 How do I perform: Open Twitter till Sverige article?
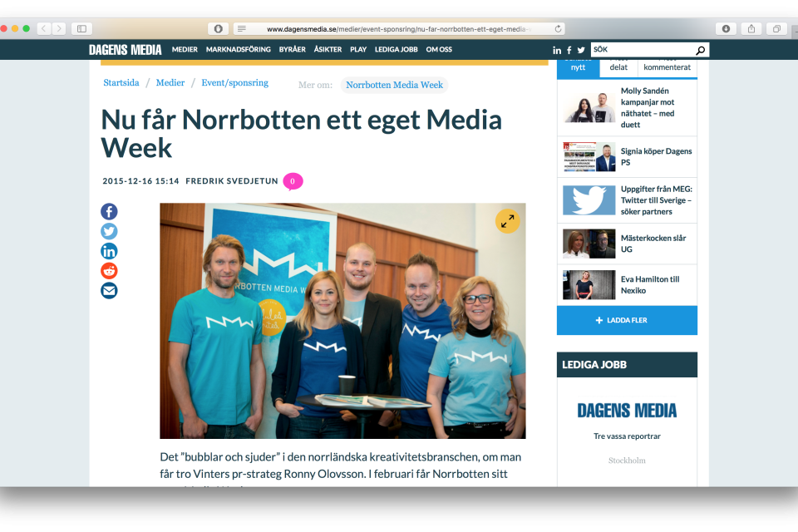click(657, 200)
